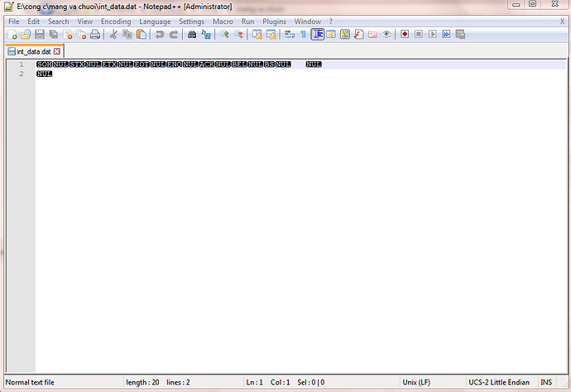Open the Plugins menu

tap(274, 21)
